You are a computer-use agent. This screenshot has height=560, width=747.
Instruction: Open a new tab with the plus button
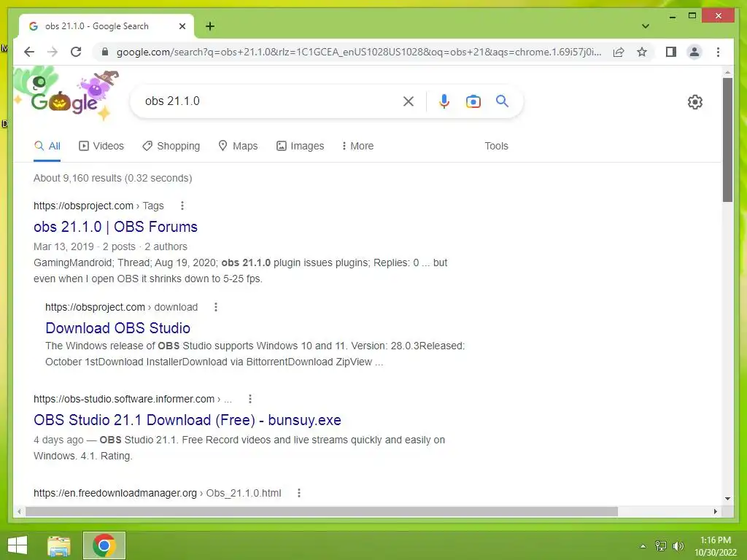click(210, 26)
